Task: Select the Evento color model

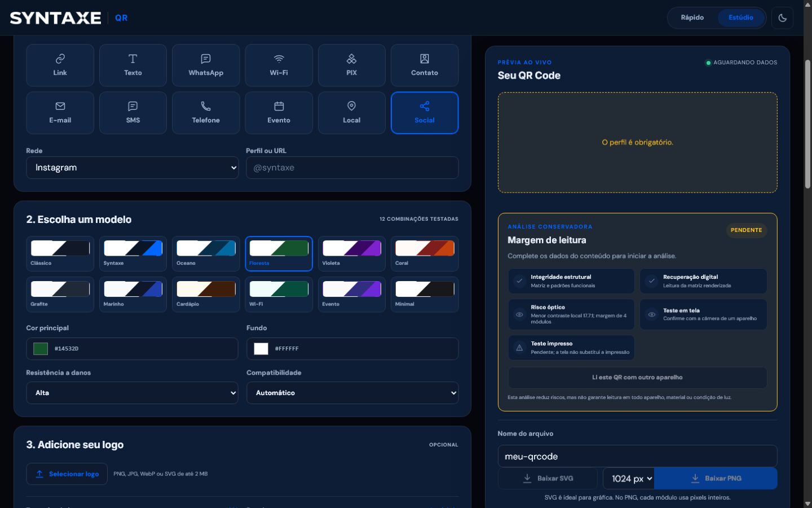Action: 352,295
